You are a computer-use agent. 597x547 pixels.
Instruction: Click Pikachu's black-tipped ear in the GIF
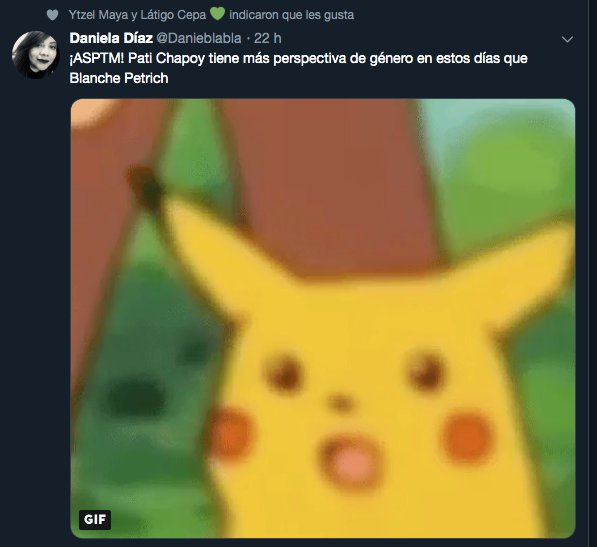pyautogui.click(x=145, y=188)
